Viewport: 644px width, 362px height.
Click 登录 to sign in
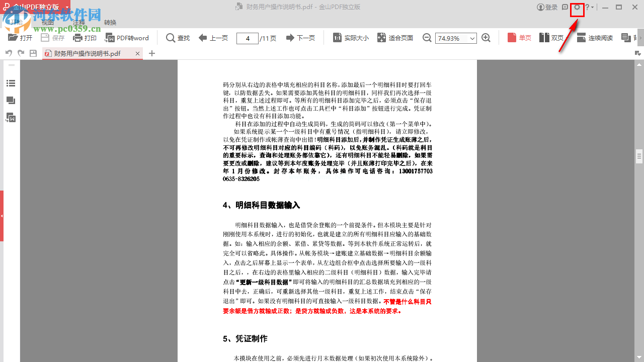[x=546, y=8]
